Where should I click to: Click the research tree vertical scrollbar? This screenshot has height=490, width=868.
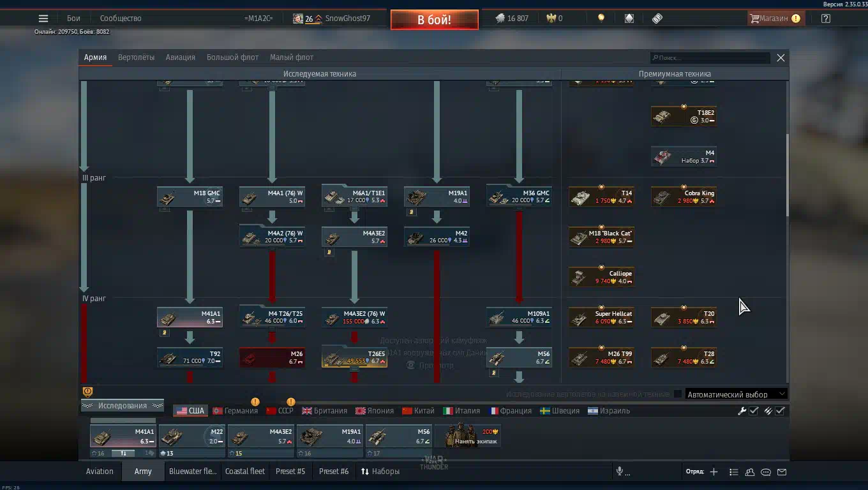(788, 175)
